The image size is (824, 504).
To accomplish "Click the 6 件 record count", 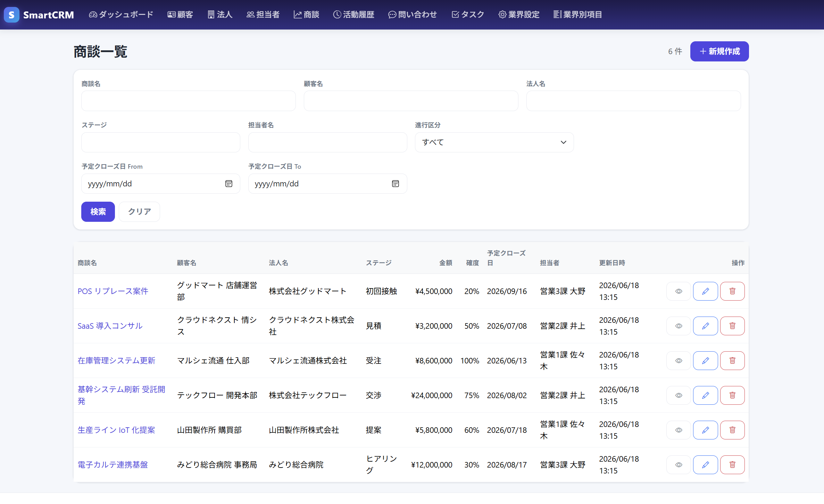I will pyautogui.click(x=675, y=51).
